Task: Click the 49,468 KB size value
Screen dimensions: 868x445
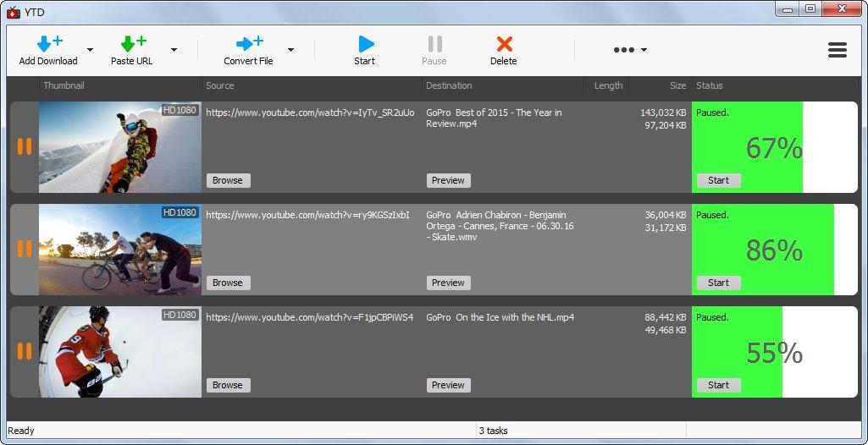Action: 666,330
